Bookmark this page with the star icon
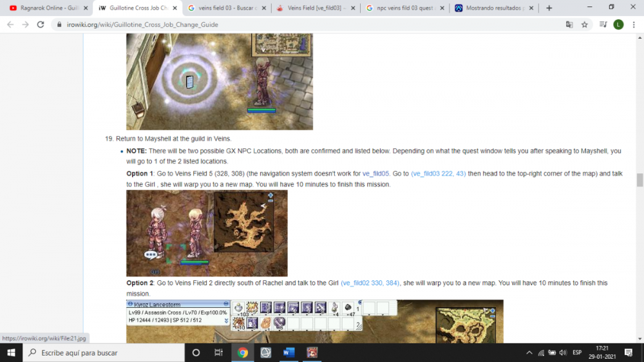 (x=585, y=24)
